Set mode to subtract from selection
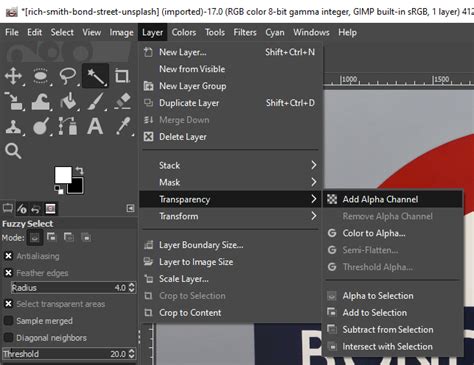 69,237
